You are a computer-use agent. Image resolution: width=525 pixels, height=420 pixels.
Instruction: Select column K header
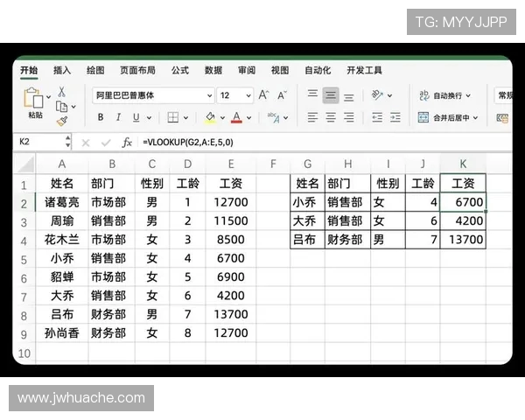click(x=463, y=164)
